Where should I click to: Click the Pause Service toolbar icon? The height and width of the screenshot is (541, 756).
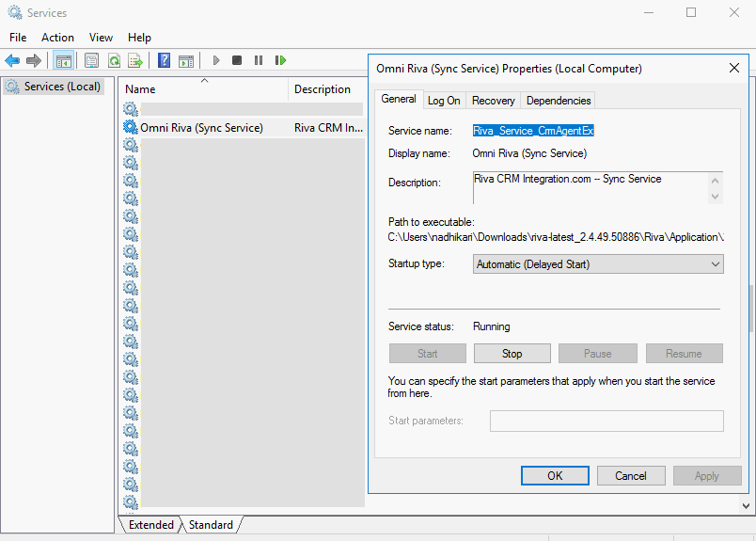tap(259, 60)
